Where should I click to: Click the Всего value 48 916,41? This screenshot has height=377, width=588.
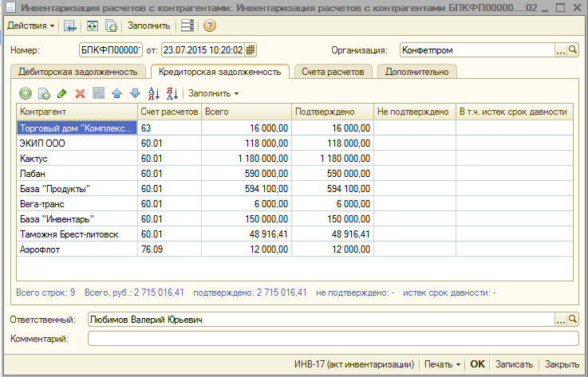[247, 234]
